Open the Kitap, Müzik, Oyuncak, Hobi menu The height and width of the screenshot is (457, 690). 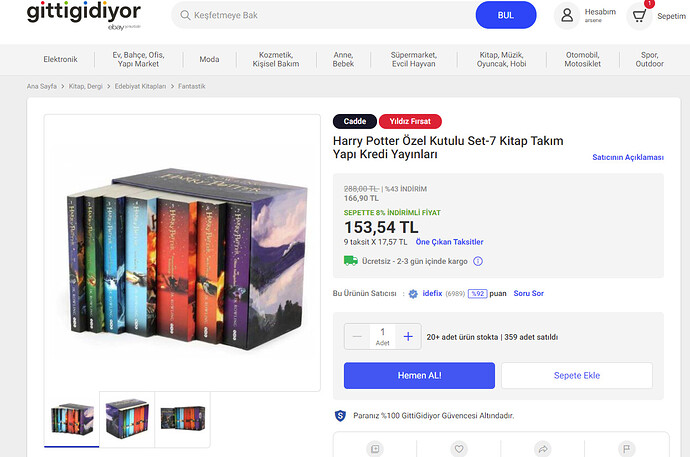(501, 59)
